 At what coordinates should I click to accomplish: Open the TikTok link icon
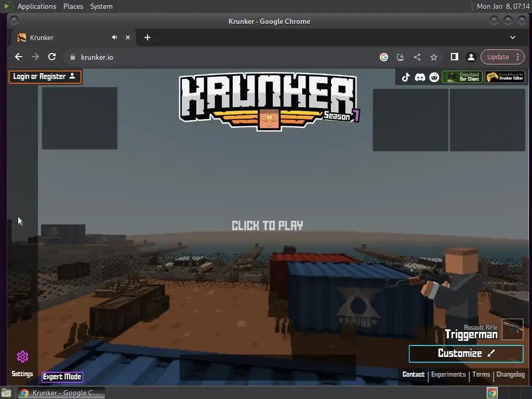click(406, 77)
